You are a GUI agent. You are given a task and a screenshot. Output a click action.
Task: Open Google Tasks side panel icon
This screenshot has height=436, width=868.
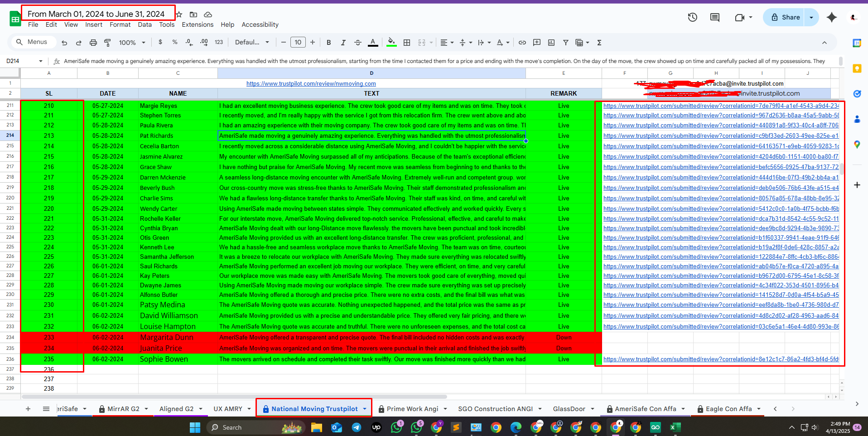(857, 94)
